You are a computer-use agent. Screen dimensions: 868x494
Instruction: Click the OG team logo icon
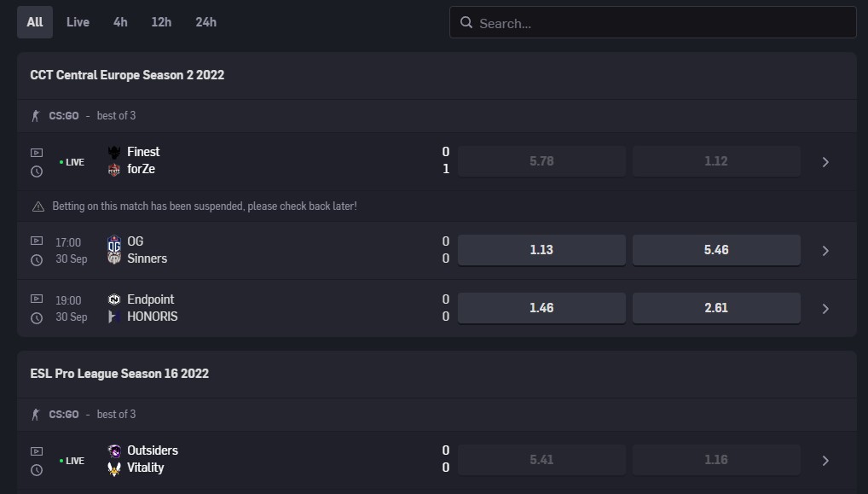pos(114,242)
